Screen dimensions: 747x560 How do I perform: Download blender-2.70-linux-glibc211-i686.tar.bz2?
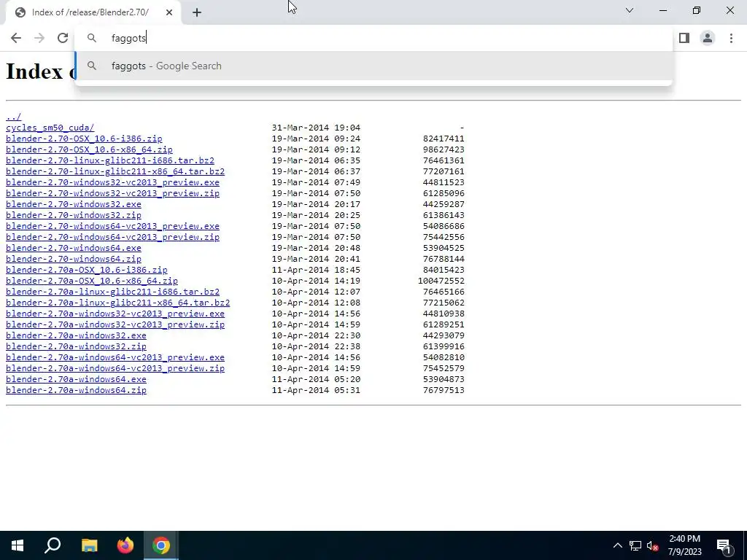110,160
